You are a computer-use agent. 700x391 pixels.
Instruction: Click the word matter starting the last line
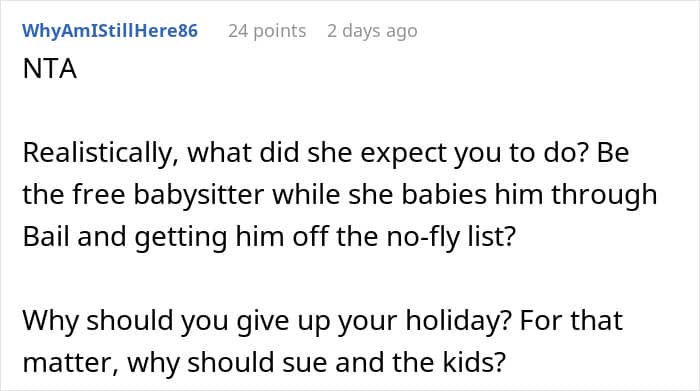pos(71,363)
